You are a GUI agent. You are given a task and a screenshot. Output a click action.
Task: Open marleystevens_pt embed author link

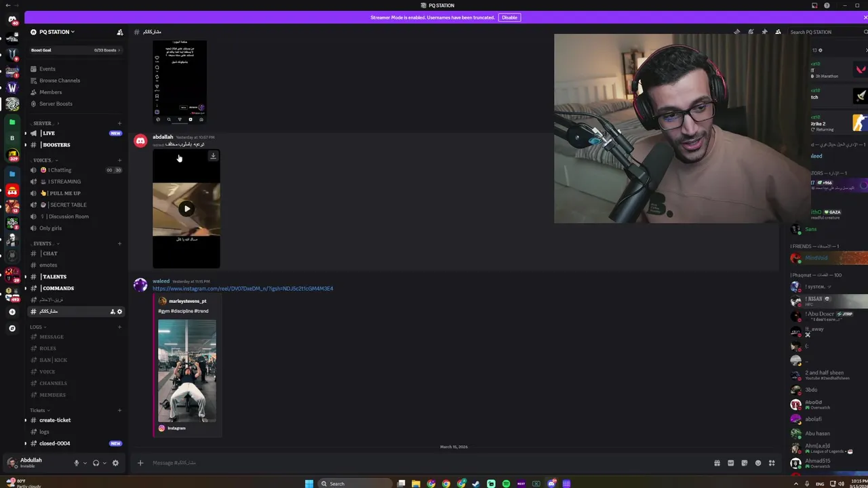(x=188, y=301)
